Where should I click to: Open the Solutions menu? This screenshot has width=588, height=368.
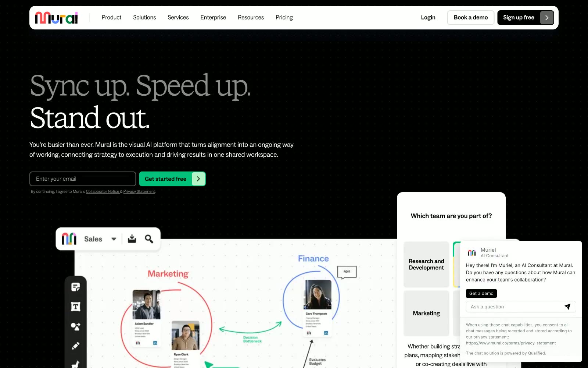144,17
